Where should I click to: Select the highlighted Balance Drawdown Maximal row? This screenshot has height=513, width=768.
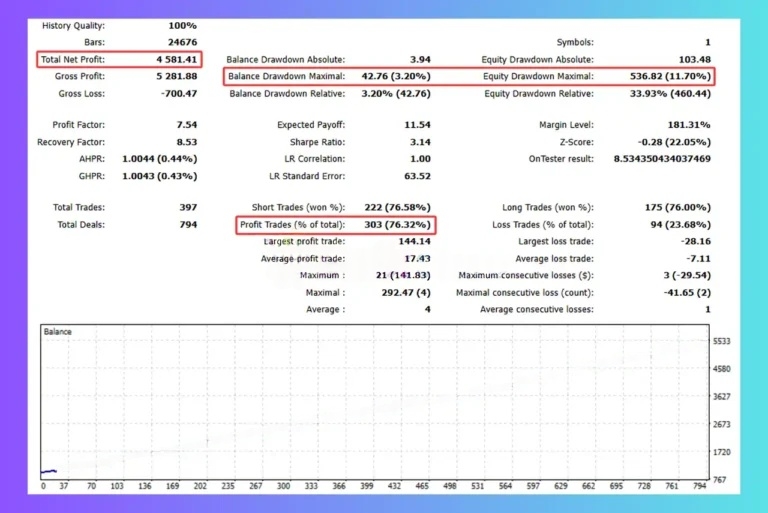(x=331, y=76)
